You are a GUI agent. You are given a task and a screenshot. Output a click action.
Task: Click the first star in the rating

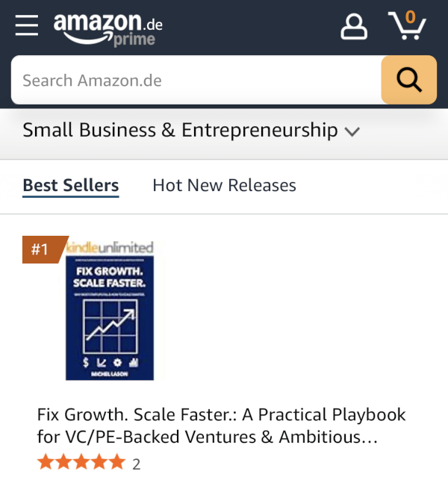(46, 463)
